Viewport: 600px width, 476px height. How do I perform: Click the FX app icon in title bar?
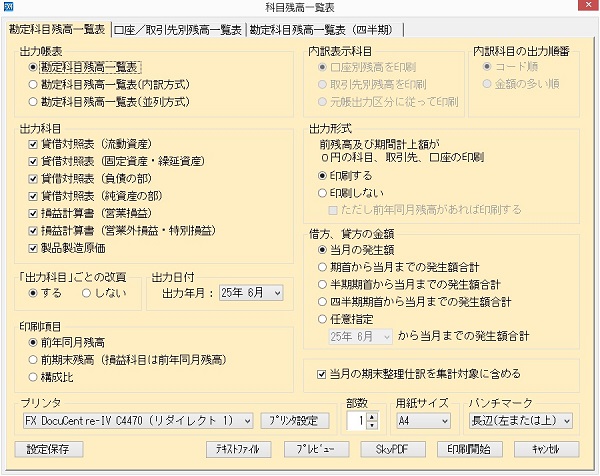coord(8,7)
